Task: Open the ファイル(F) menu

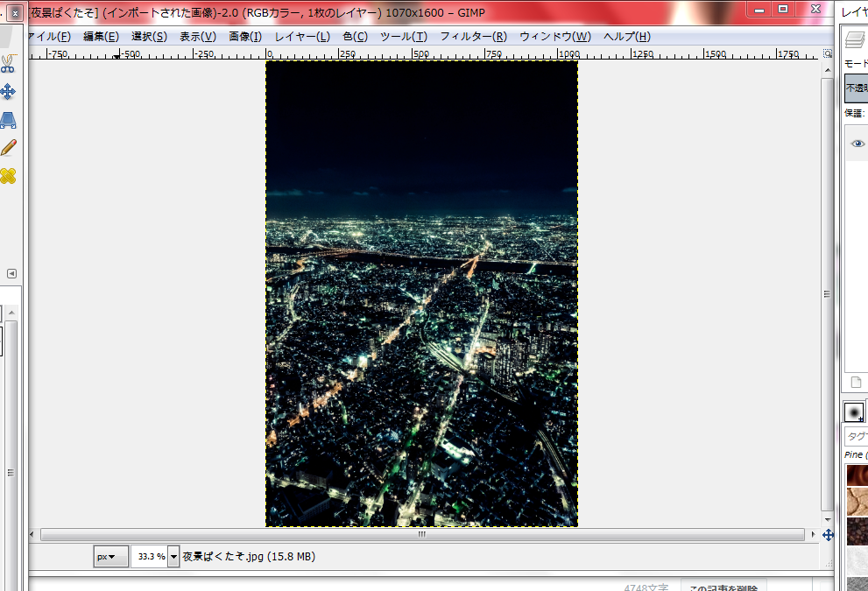Action: (49, 37)
